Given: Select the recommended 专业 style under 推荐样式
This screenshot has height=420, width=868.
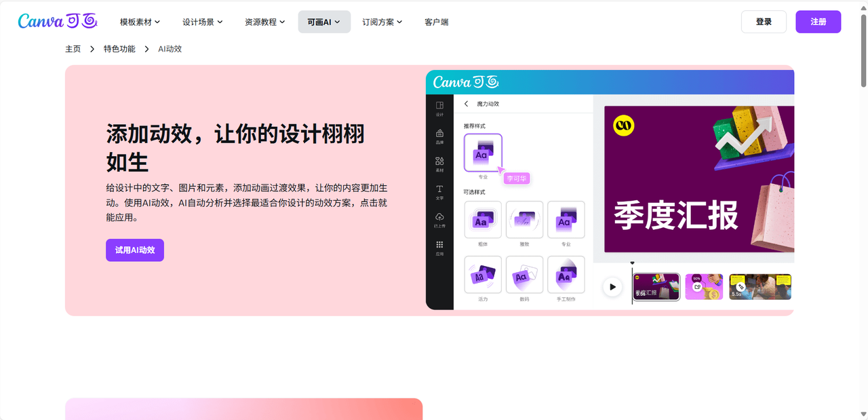Looking at the screenshot, I should [x=483, y=153].
